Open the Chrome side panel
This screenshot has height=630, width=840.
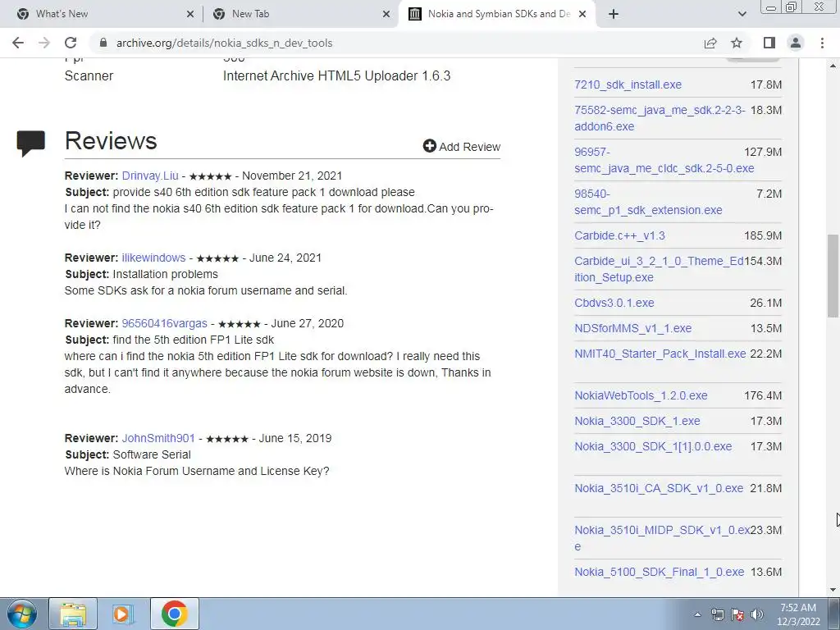click(x=769, y=43)
